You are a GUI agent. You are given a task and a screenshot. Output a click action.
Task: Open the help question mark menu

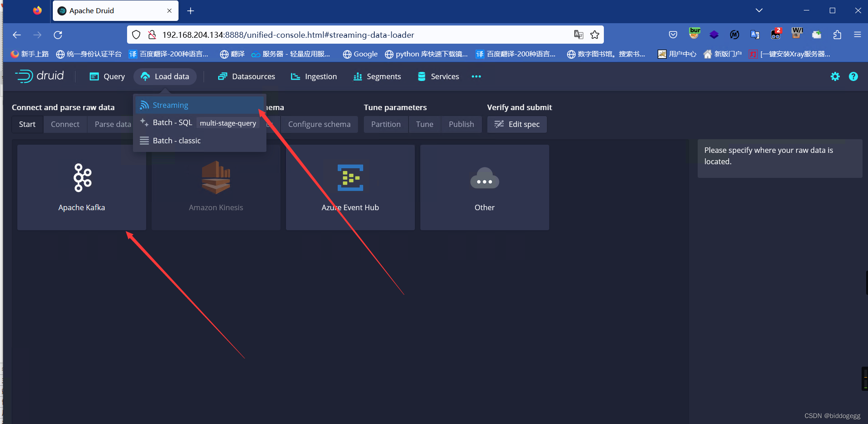click(x=853, y=76)
